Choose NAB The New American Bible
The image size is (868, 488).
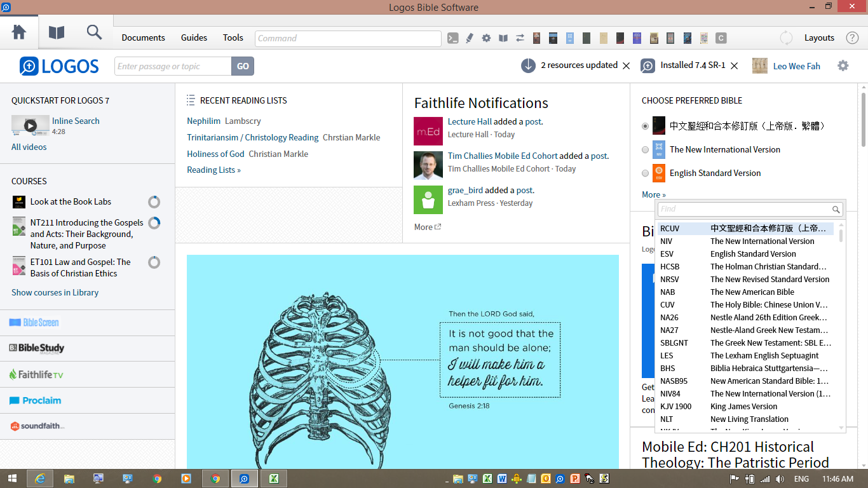pos(745,292)
